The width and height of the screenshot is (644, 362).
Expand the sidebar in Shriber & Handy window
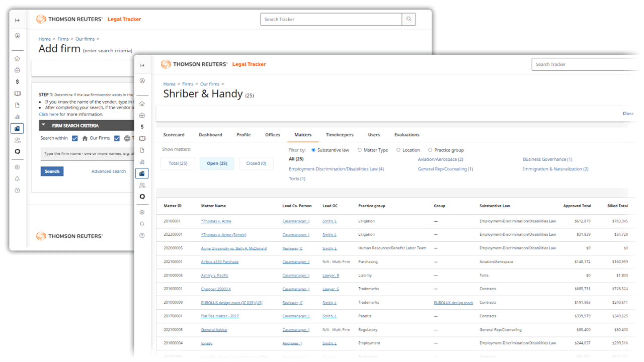click(142, 65)
